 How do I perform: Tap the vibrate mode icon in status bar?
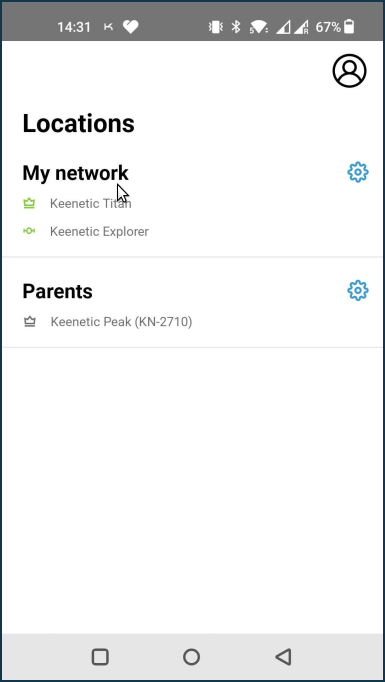tap(216, 27)
